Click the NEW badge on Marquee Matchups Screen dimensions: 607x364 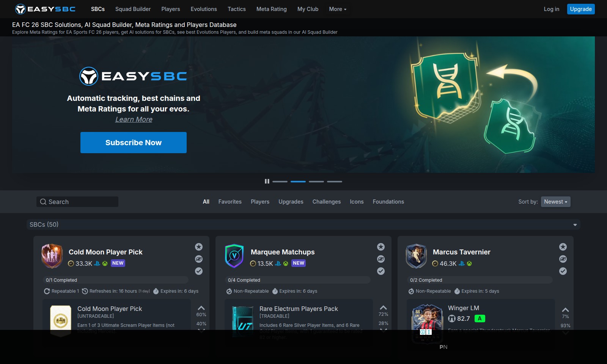click(299, 263)
